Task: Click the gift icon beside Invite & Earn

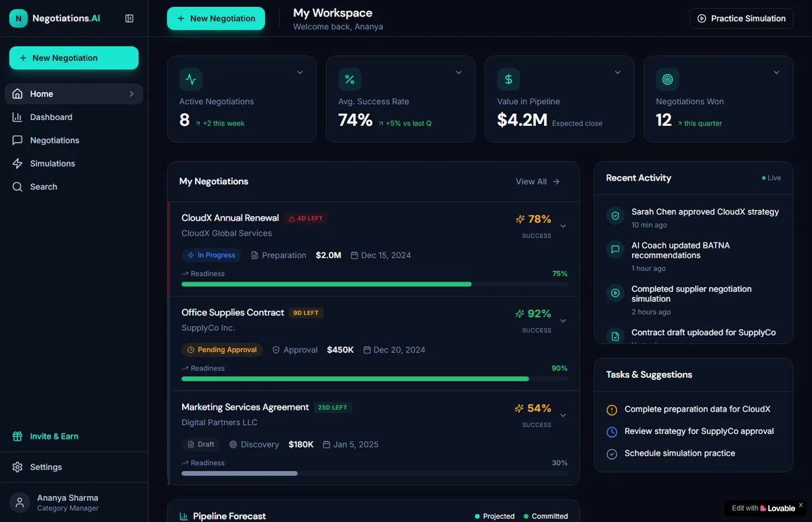Action: pos(18,437)
